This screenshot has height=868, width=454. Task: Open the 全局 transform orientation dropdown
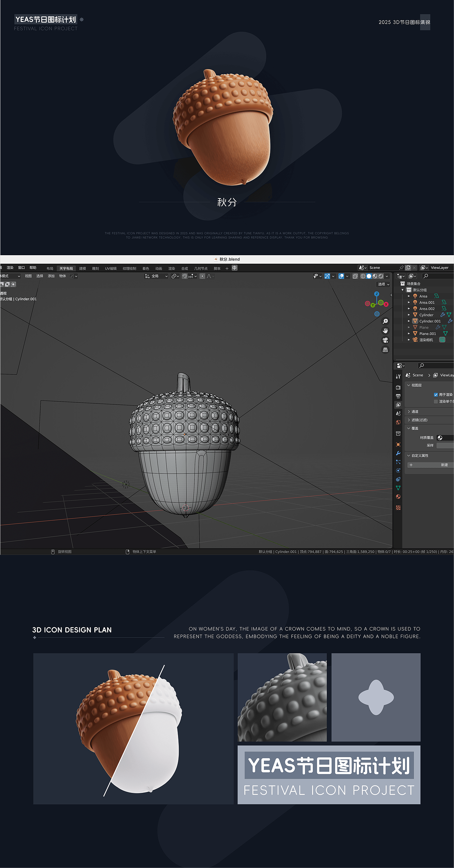[x=156, y=276]
